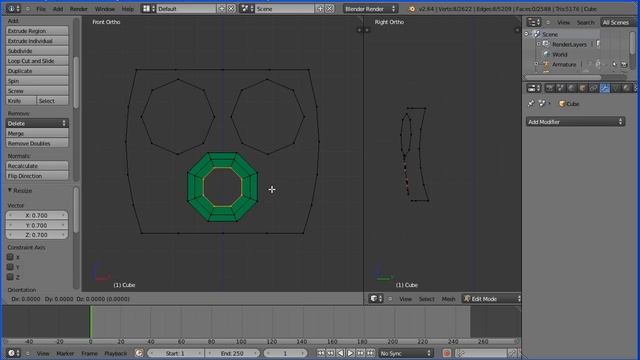
Task: Open the Window menu
Action: point(104,9)
